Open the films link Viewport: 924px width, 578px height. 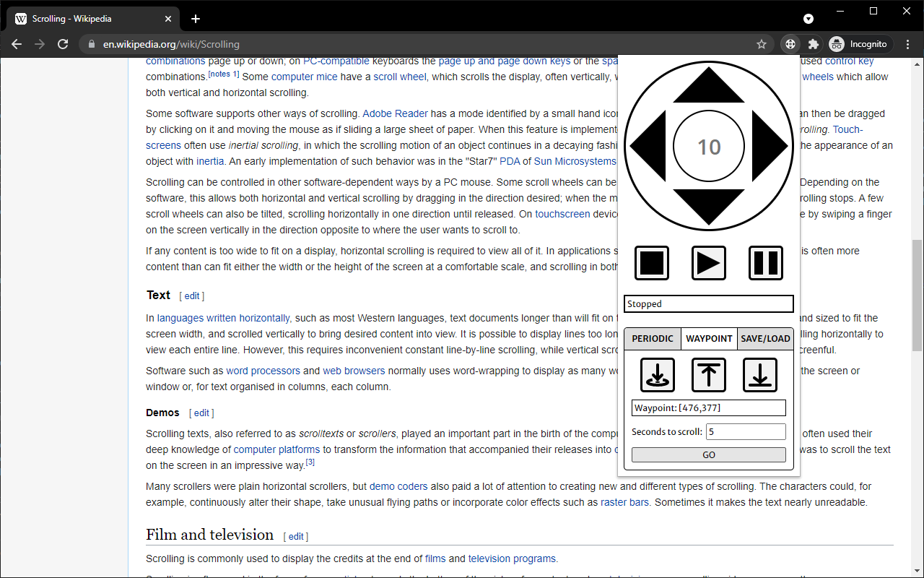pyautogui.click(x=435, y=558)
